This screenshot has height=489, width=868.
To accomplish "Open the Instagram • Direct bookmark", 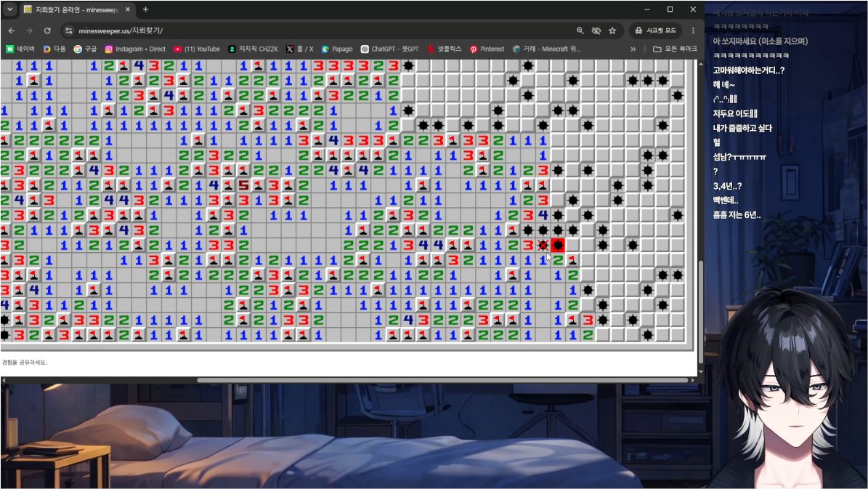I will coord(135,49).
